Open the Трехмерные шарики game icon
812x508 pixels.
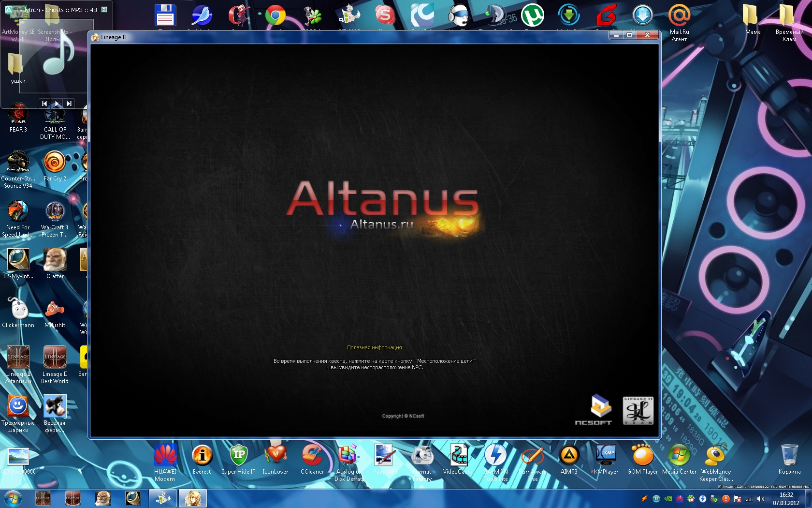pyautogui.click(x=18, y=414)
